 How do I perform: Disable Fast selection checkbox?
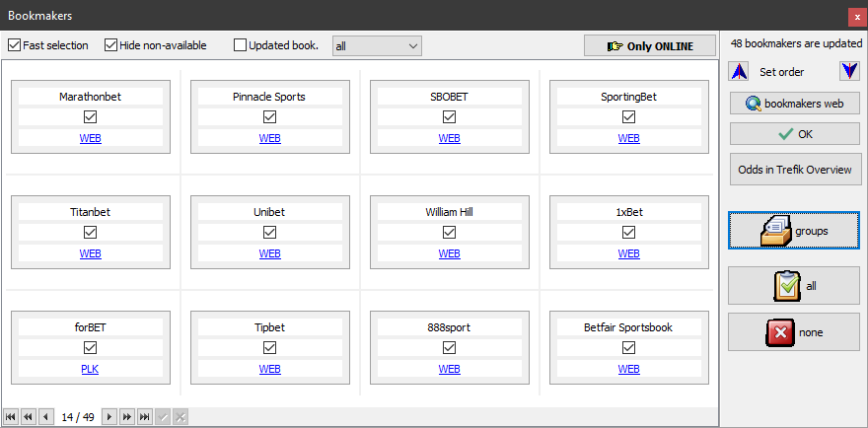[15, 45]
